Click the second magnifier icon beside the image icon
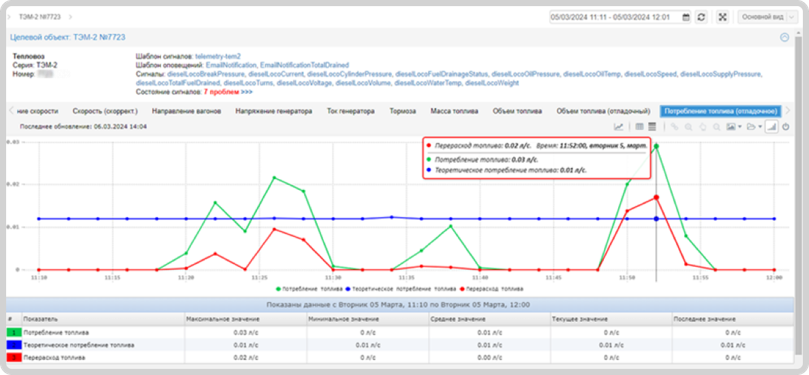The width and height of the screenshot is (809, 375). pos(716,126)
